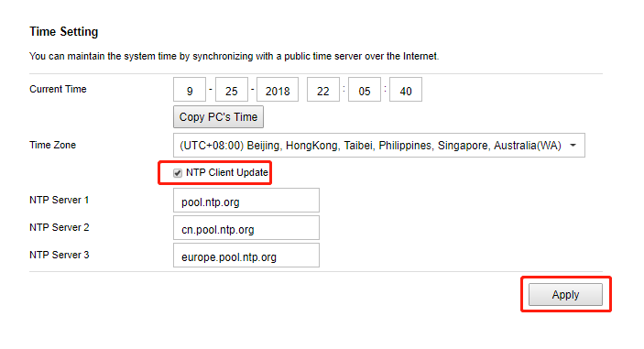Screen dimensions: 644x349
Task: Click the Time Zone label
Action: [x=52, y=145]
